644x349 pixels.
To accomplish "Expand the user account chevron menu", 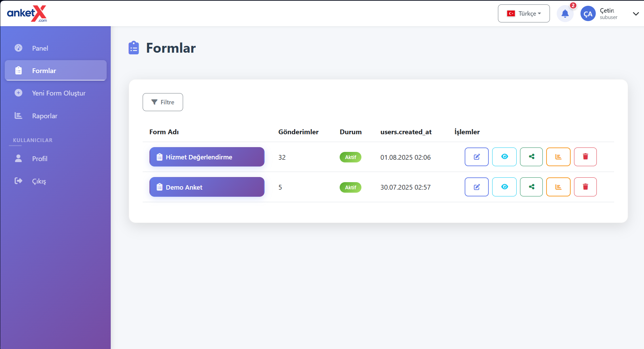I will (x=636, y=14).
